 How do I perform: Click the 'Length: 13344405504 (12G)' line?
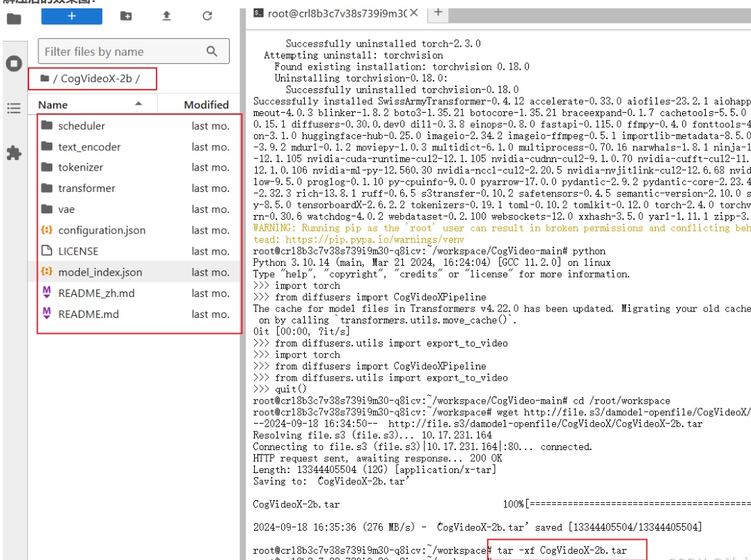pos(374,470)
